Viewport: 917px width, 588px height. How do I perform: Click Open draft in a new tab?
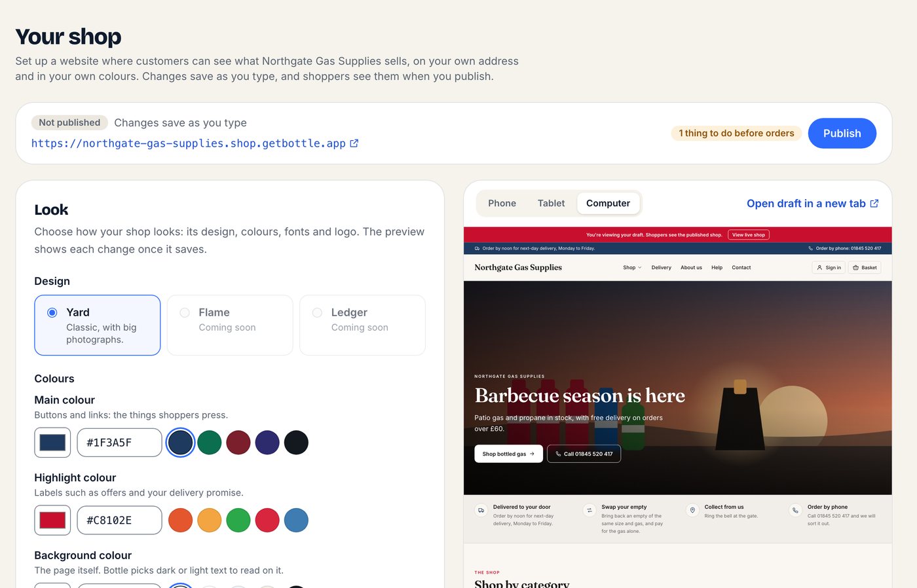pos(812,204)
